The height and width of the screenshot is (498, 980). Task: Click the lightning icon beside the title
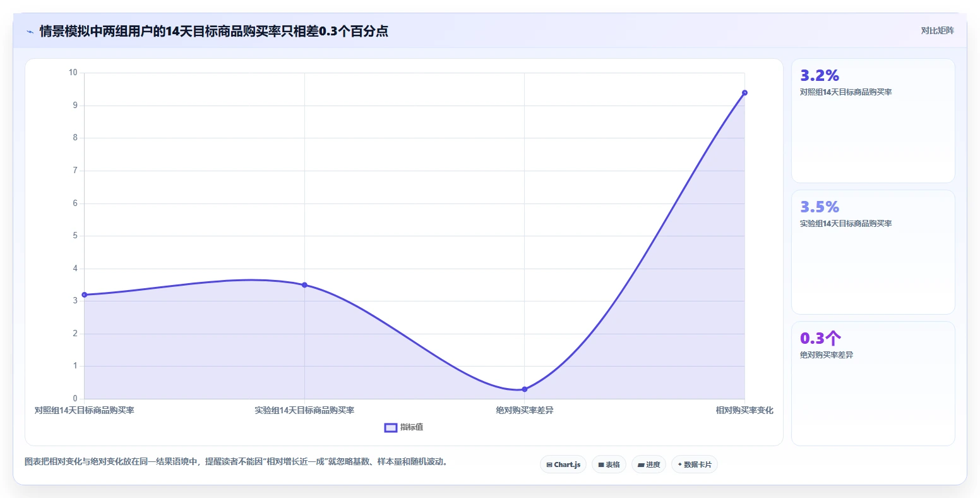30,32
